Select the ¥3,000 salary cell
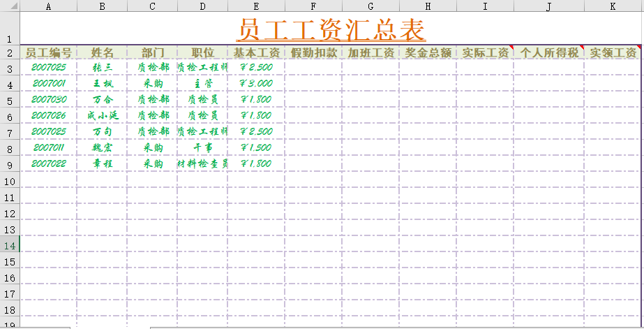Screen dimensions: 644x329 point(256,84)
